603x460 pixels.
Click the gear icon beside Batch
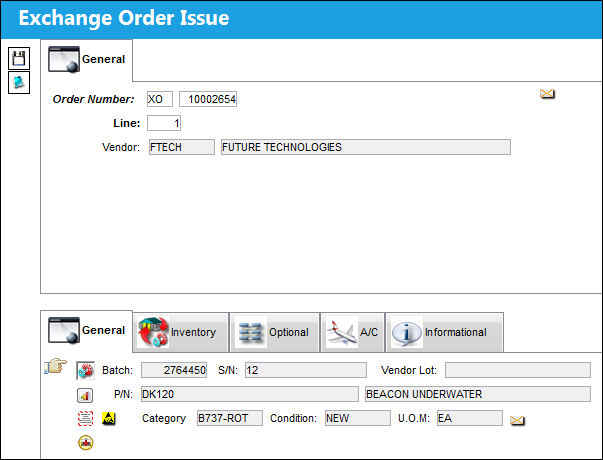85,371
